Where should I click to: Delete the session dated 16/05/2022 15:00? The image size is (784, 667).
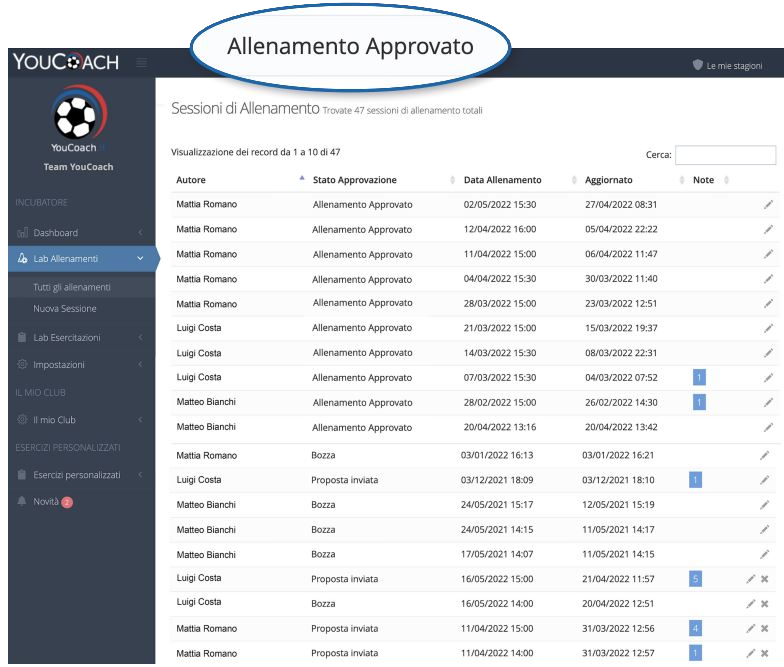[765, 579]
